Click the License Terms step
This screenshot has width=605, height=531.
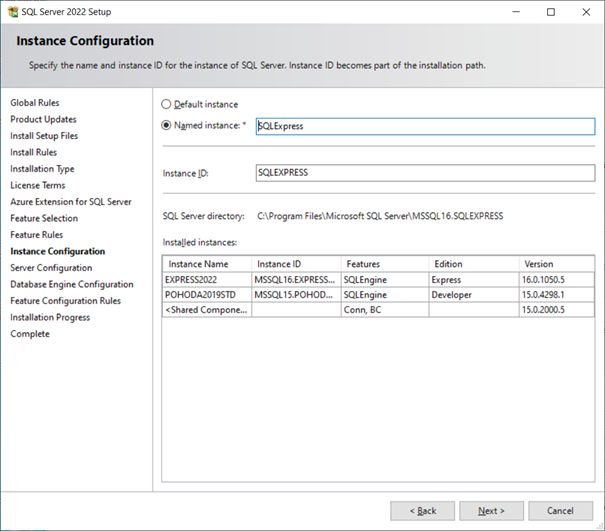pos(38,185)
